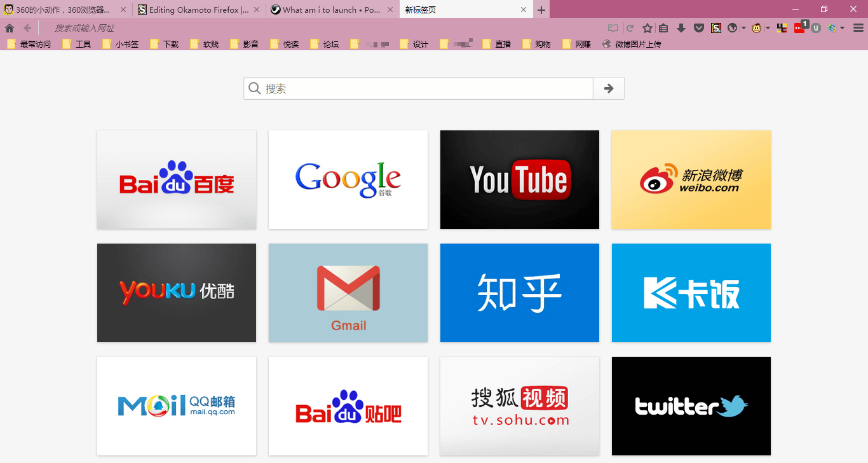
Task: Click the colorful blocks extension icon
Action: (x=782, y=28)
